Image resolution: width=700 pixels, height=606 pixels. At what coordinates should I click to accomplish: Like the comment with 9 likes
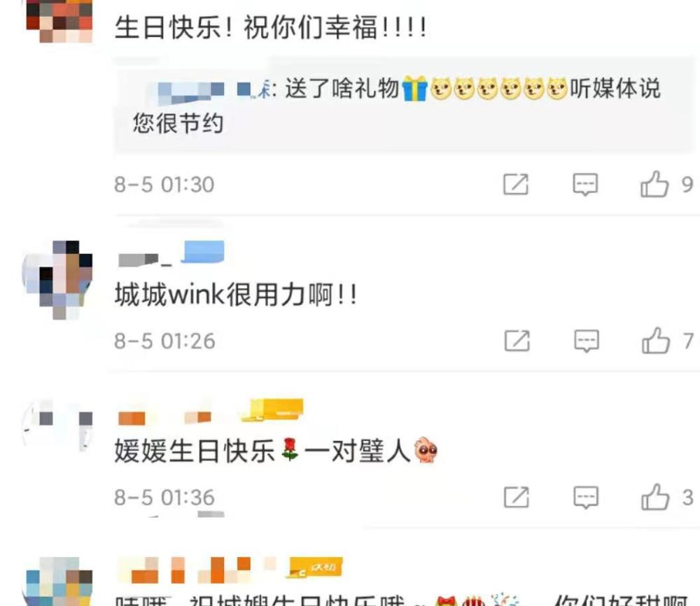(654, 184)
